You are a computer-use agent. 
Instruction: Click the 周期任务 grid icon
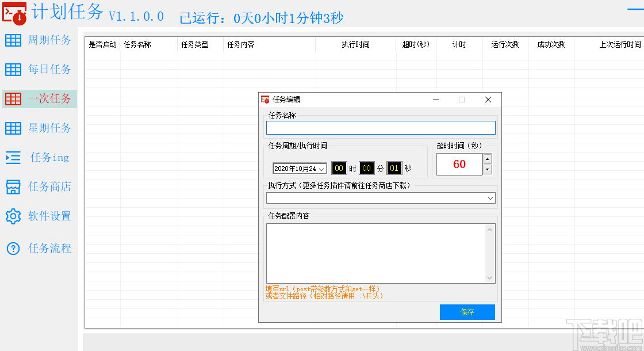click(13, 40)
